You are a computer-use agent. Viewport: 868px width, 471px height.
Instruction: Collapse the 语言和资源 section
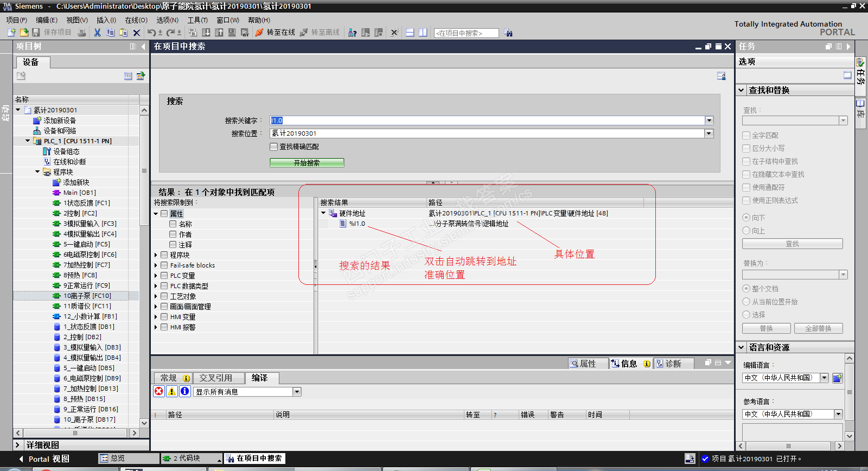coord(742,347)
